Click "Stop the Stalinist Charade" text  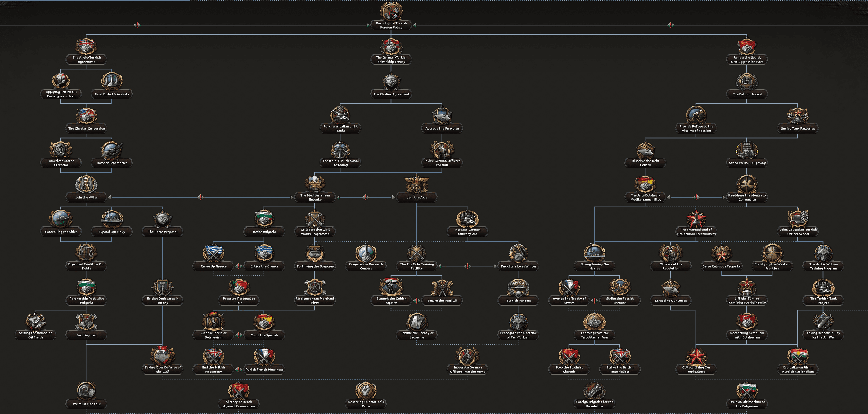[569, 370]
